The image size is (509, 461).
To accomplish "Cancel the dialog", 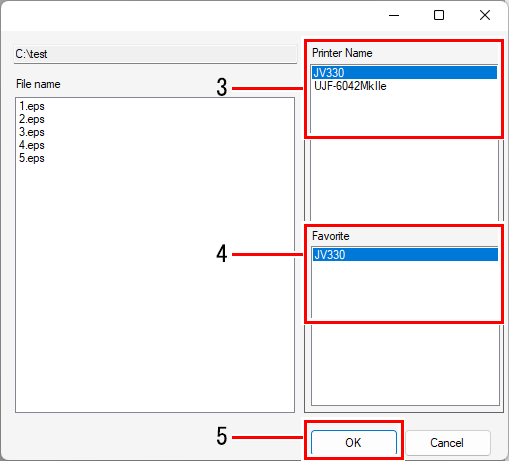I will [x=447, y=443].
